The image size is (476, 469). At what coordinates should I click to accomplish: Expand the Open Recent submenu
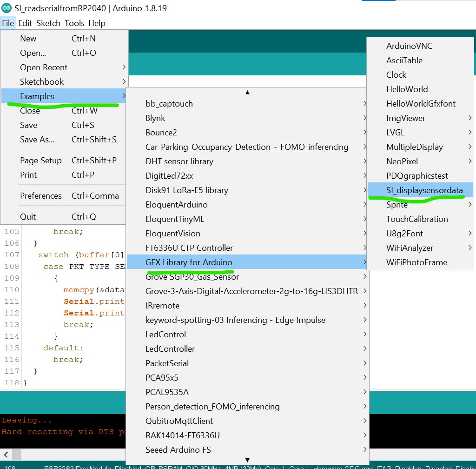pyautogui.click(x=63, y=67)
